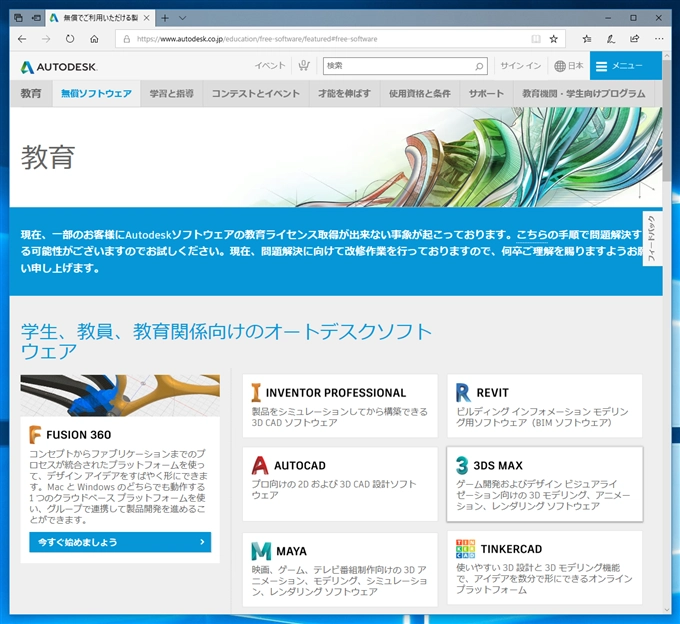Select the コンテストとイベント tab
The width and height of the screenshot is (680, 624).
pos(256,94)
